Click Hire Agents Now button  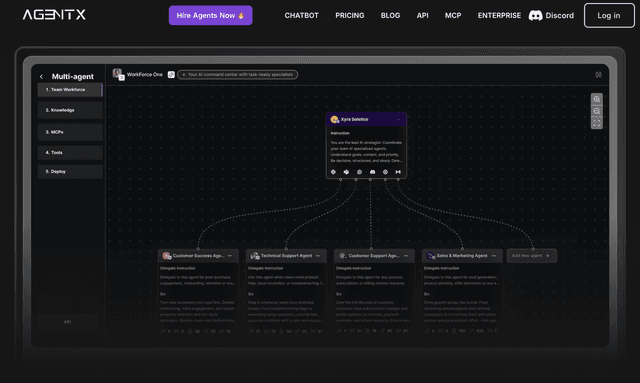pos(211,16)
